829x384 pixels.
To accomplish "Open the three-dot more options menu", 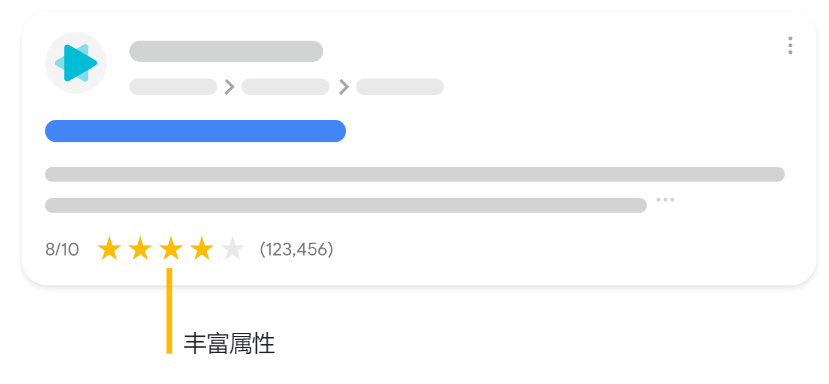I will (x=790, y=45).
